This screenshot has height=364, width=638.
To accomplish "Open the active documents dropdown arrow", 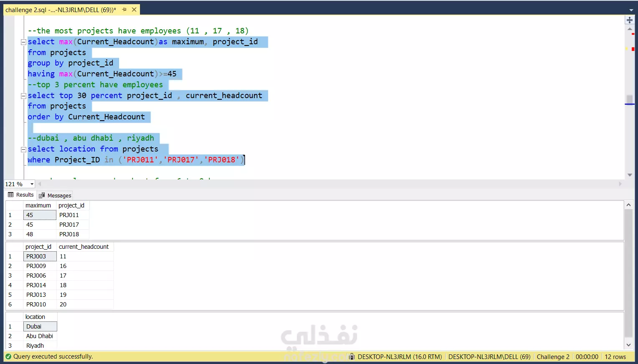I will 631,10.
